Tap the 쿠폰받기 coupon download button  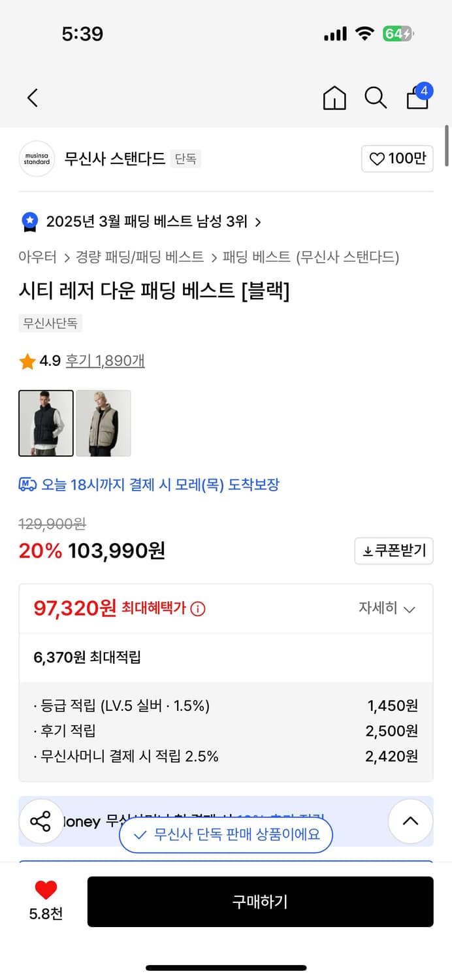pyautogui.click(x=393, y=551)
